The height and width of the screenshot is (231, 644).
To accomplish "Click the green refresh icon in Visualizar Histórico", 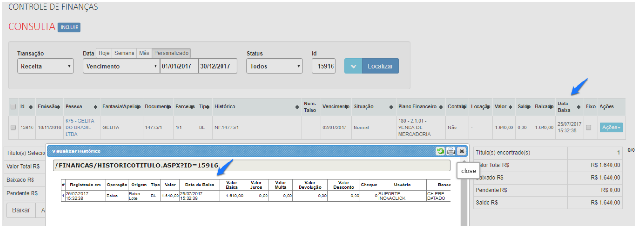I will tap(440, 151).
